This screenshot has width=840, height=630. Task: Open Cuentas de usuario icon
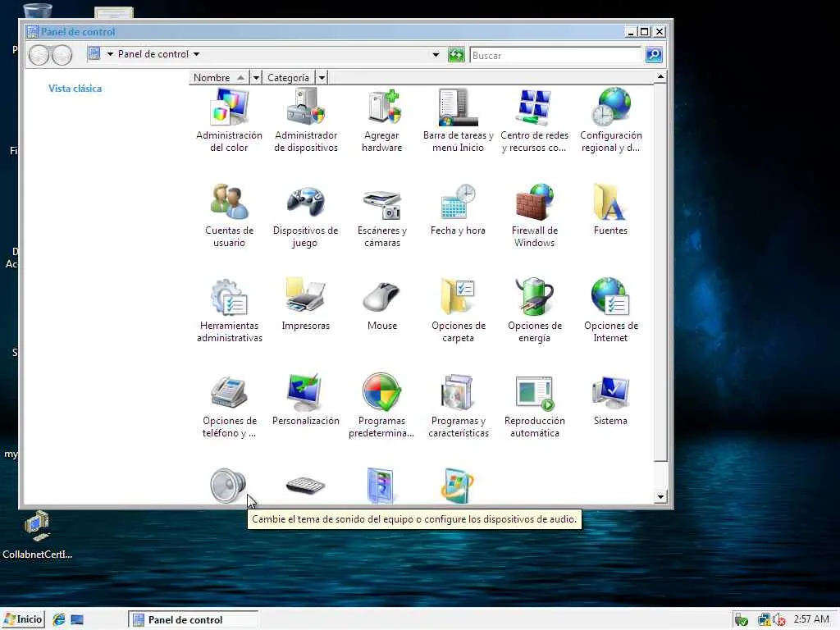click(x=230, y=203)
